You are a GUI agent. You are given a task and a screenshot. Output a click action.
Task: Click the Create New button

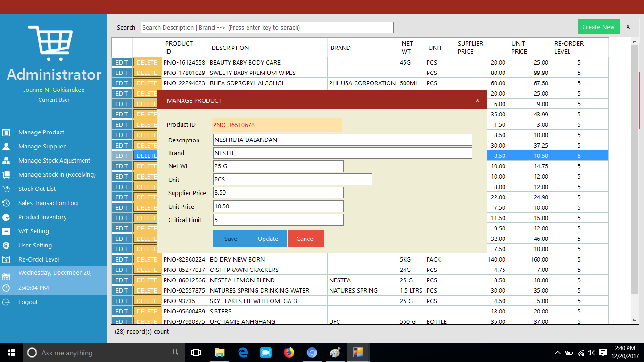(598, 27)
